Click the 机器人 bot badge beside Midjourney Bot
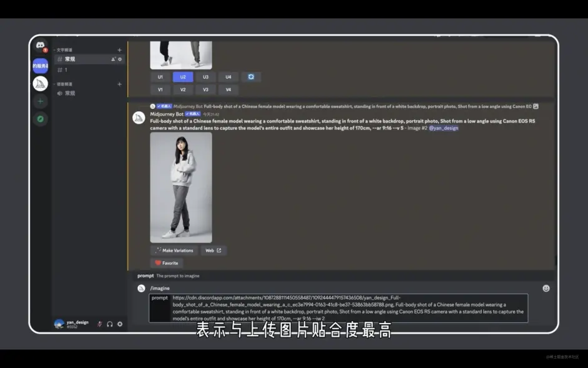Image resolution: width=588 pixels, height=368 pixels. 193,114
